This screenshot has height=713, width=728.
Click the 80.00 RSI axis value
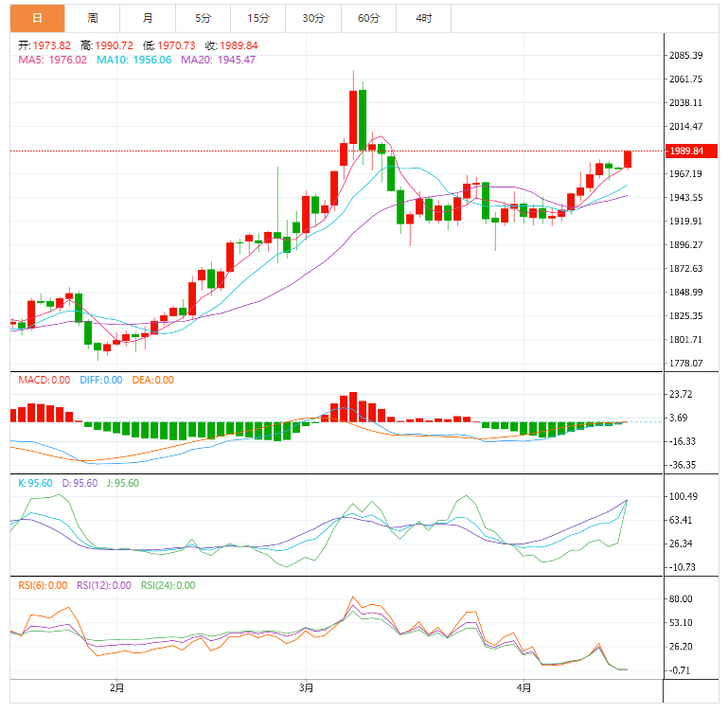coord(681,598)
